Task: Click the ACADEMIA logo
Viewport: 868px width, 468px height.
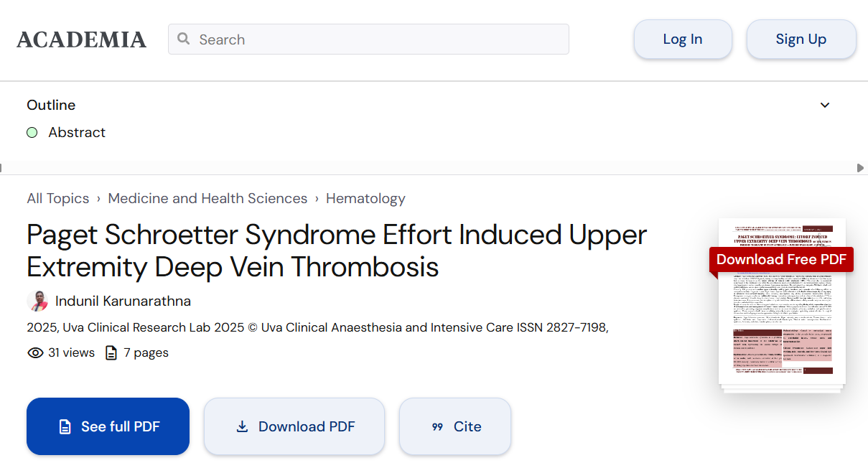Action: [81, 39]
